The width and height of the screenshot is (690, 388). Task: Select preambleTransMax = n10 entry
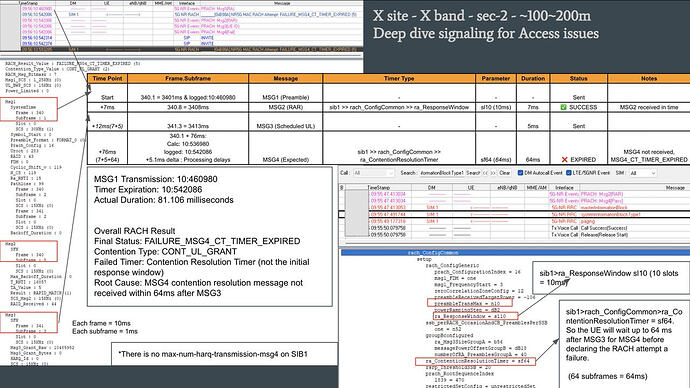[467, 304]
